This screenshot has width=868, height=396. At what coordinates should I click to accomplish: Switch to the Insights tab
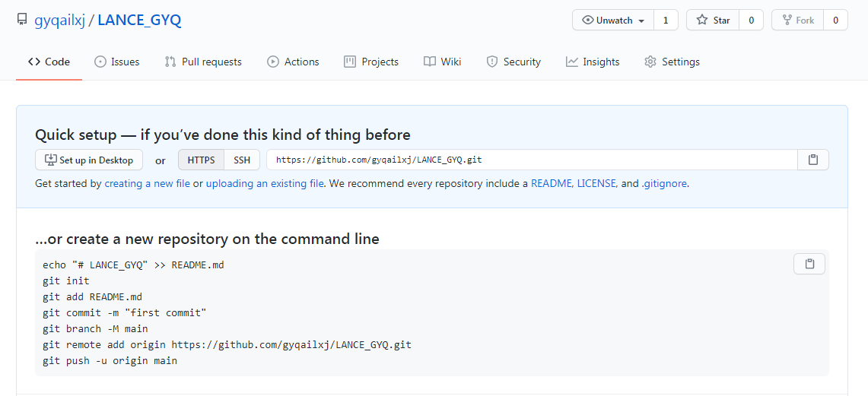pyautogui.click(x=593, y=62)
